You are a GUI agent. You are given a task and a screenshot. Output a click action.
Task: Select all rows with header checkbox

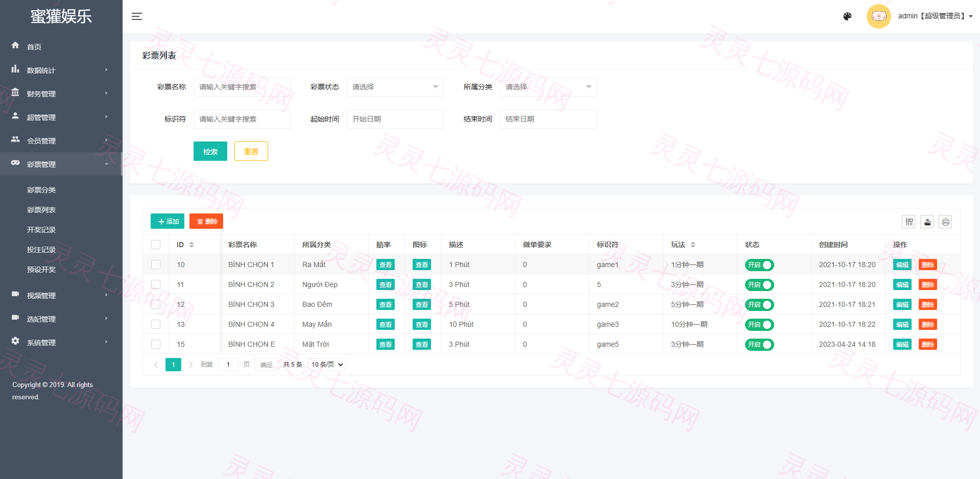[x=156, y=245]
